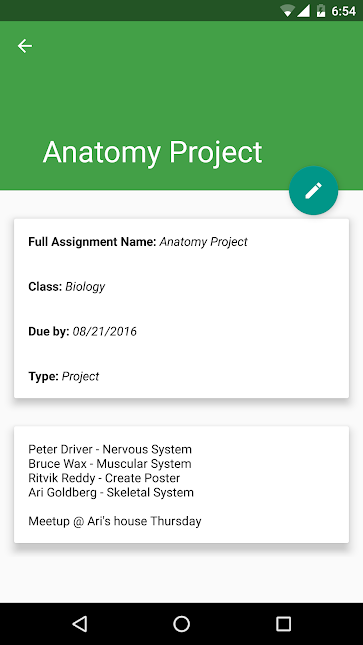Tap Ritvik Reddy - Create Poster line

pyautogui.click(x=104, y=478)
